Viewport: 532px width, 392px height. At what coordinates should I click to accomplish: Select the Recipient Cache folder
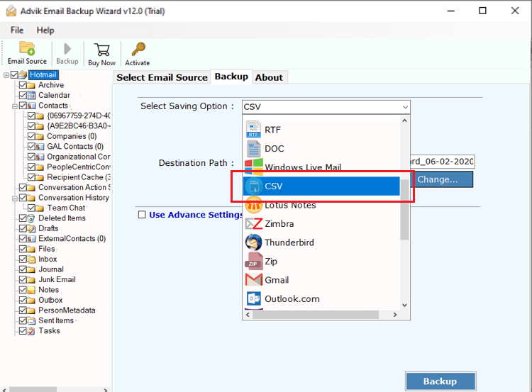(x=78, y=177)
